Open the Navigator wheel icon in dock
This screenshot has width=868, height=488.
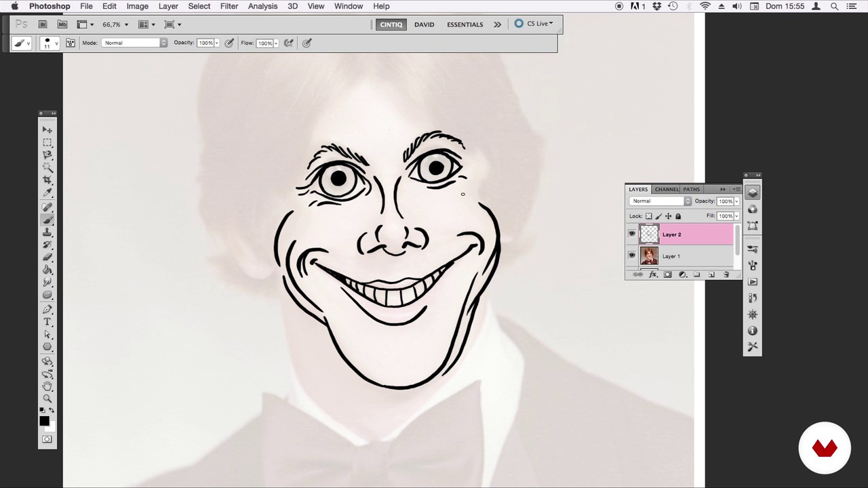point(753,314)
